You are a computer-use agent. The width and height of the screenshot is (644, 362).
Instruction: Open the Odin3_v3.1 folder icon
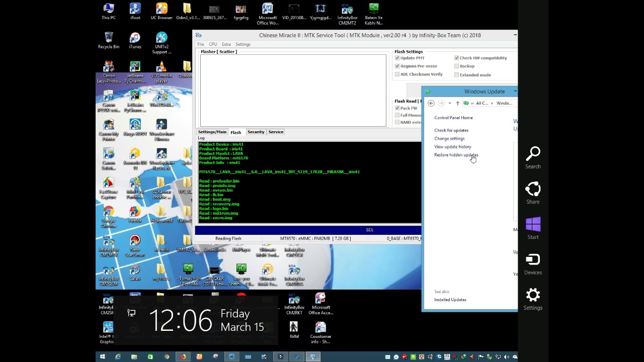[x=188, y=12]
